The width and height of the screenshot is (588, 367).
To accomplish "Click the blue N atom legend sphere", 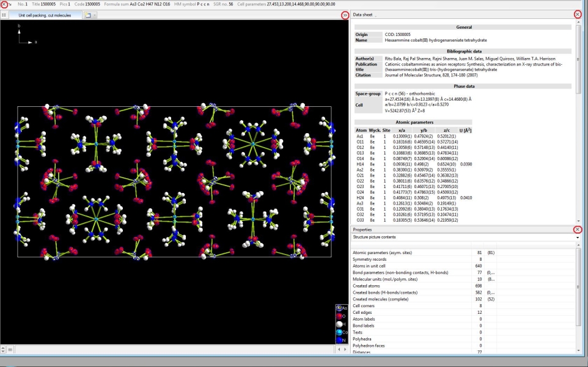I will point(340,340).
